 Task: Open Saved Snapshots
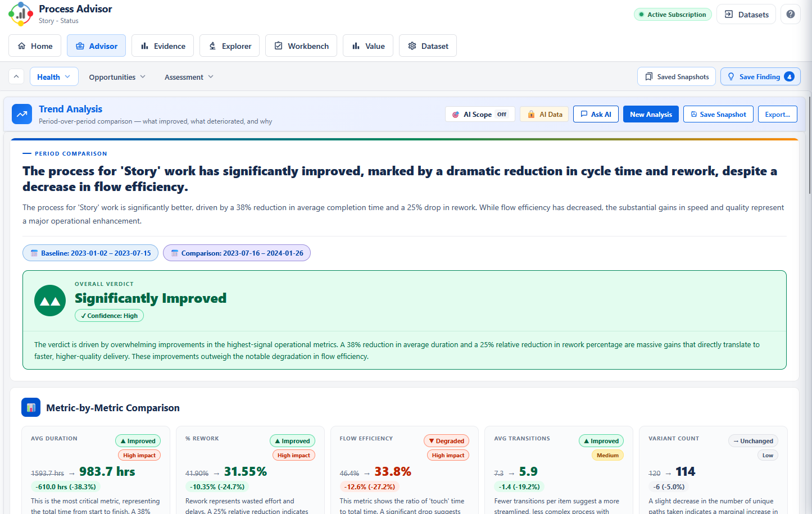(677, 76)
